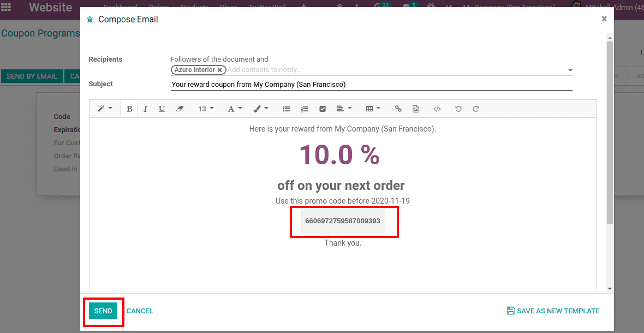Insert an ordered numbered list

pyautogui.click(x=305, y=109)
